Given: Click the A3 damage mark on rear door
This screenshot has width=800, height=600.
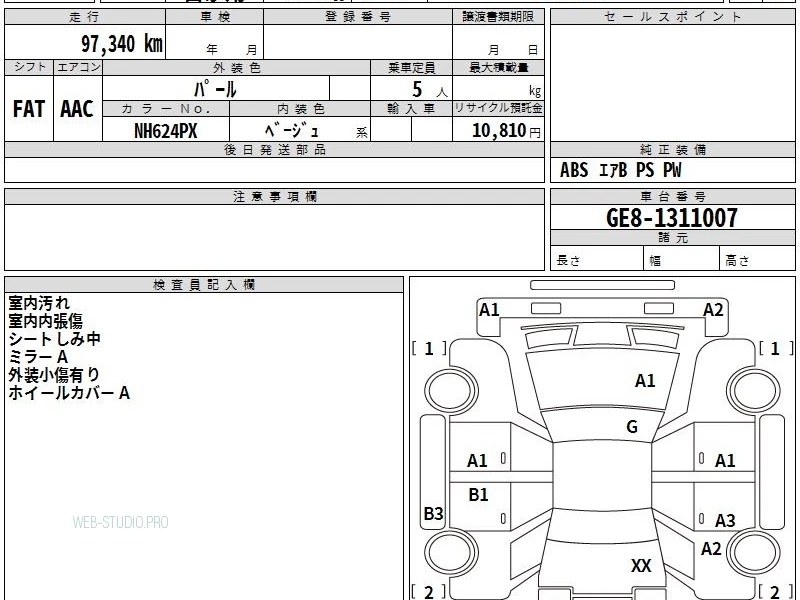Looking at the screenshot, I should tap(725, 520).
